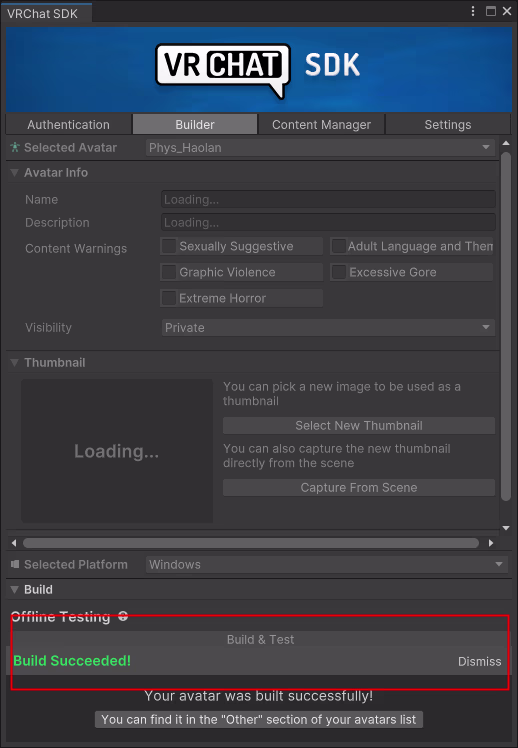
Task: Click the vertical scrollbar thumb
Action: [506, 326]
